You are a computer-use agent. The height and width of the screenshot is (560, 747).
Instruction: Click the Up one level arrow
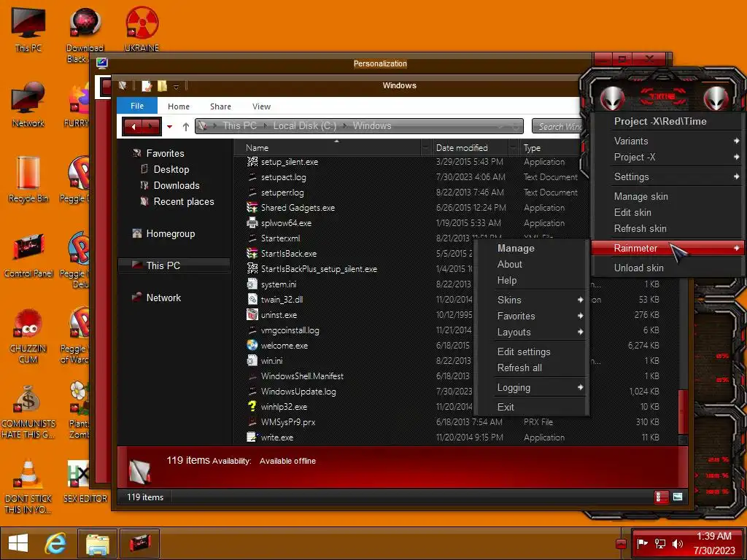point(186,127)
